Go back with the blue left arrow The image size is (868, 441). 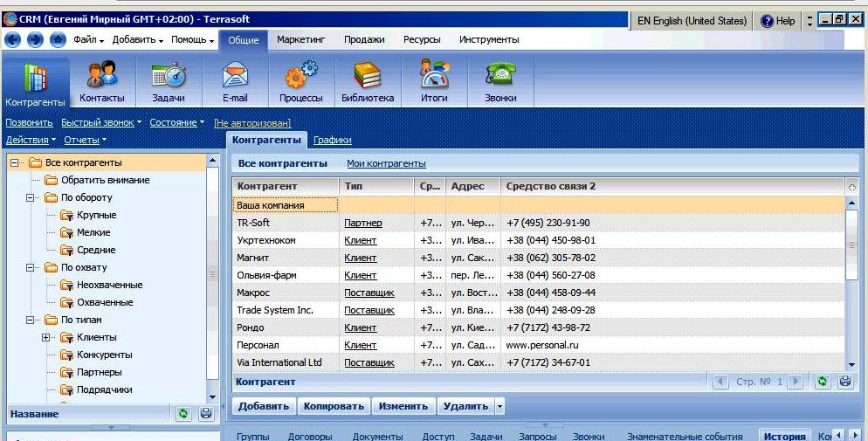[x=13, y=40]
